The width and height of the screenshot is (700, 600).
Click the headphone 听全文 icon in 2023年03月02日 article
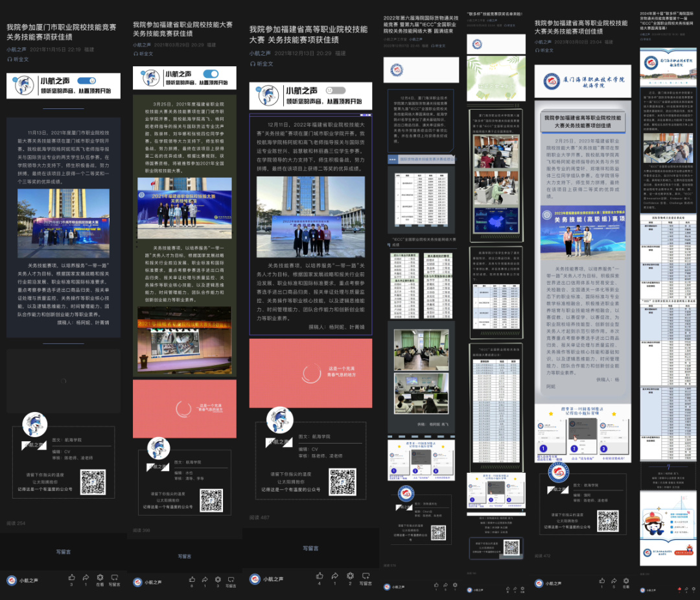tap(538, 50)
